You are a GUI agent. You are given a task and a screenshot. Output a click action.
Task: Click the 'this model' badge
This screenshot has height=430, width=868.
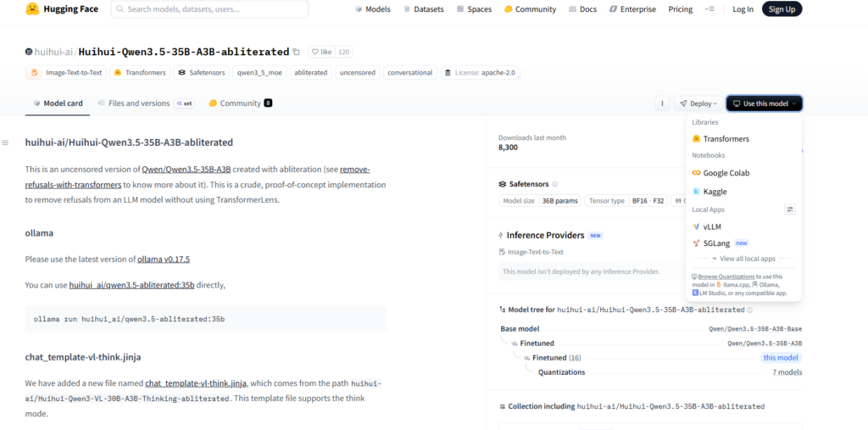click(781, 358)
